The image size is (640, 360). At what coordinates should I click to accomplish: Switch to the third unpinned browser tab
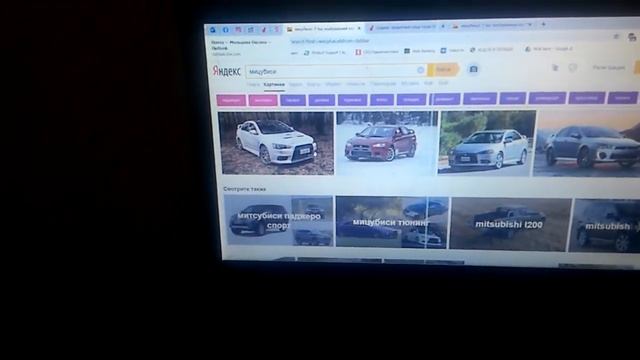pos(492,25)
